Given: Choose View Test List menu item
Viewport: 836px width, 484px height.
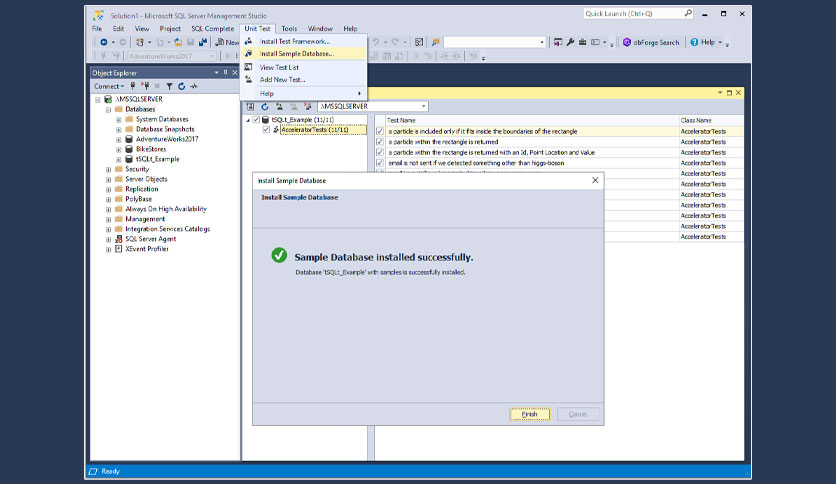Looking at the screenshot, I should (304, 67).
